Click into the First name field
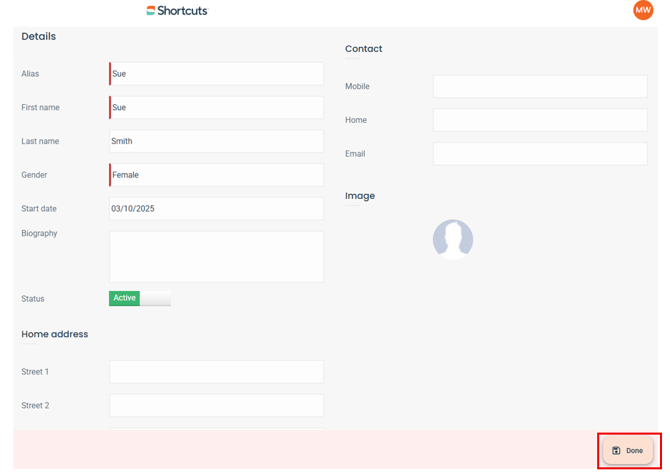 tap(217, 108)
